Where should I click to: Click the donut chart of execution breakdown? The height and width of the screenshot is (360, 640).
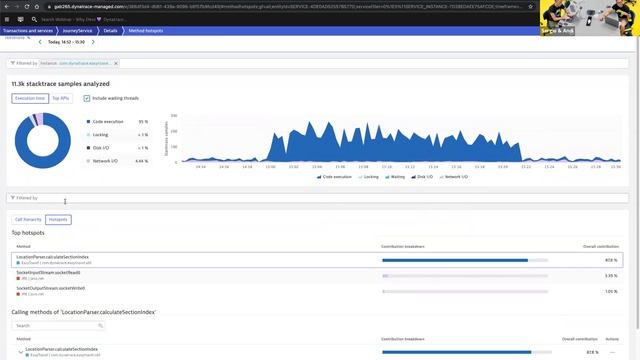(x=42, y=140)
